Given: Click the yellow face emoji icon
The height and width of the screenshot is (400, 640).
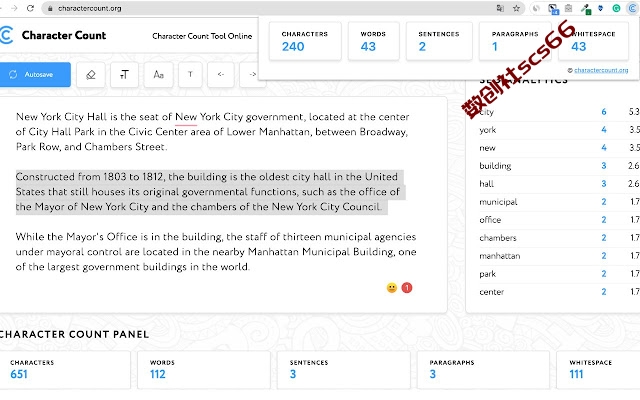Looking at the screenshot, I should (x=392, y=288).
